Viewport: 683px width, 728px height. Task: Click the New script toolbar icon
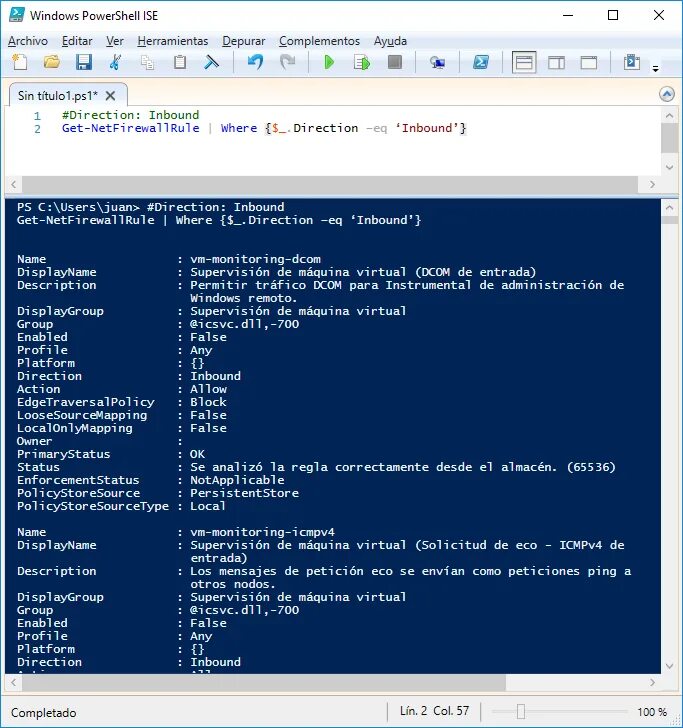tap(20, 62)
